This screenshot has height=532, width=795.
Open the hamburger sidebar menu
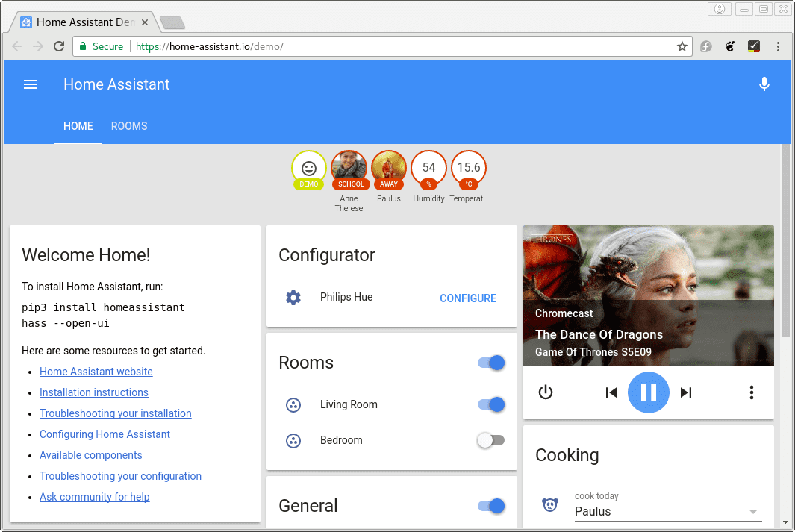[x=31, y=84]
